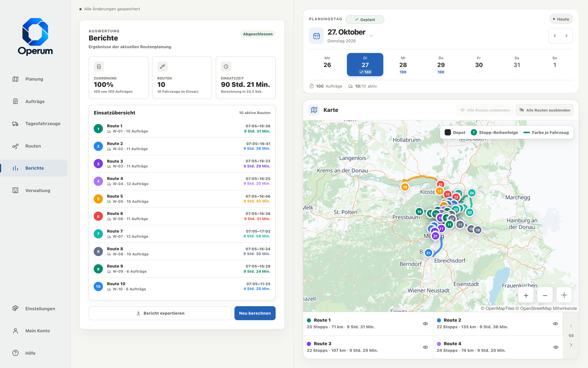Open Mein Konto person icon

coord(15,331)
